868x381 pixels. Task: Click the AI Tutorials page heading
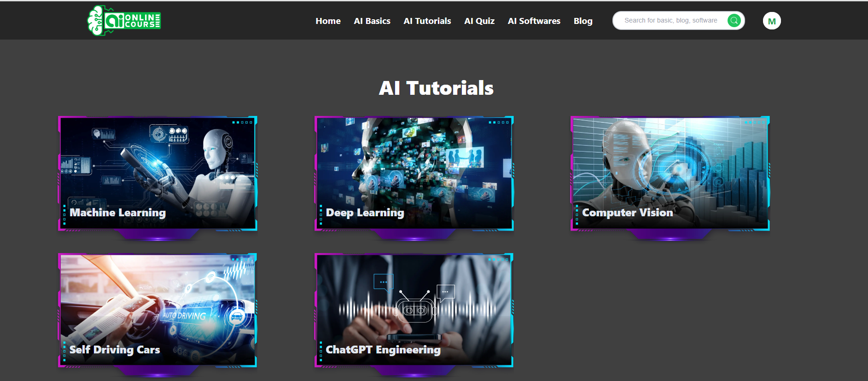pyautogui.click(x=436, y=88)
